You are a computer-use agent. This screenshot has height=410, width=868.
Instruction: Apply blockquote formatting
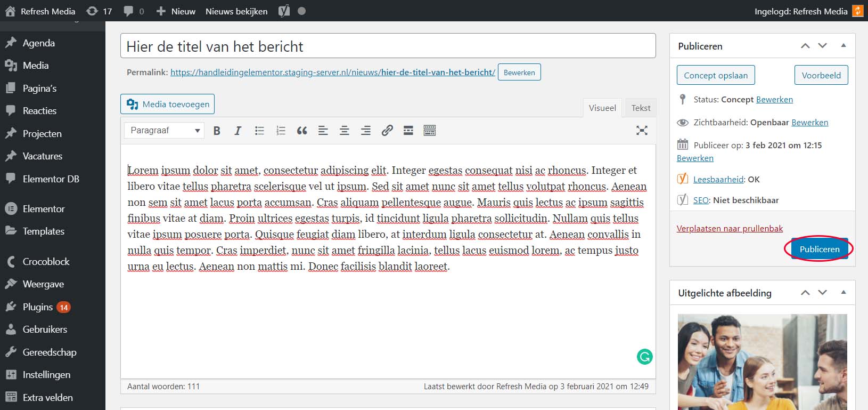click(x=302, y=131)
